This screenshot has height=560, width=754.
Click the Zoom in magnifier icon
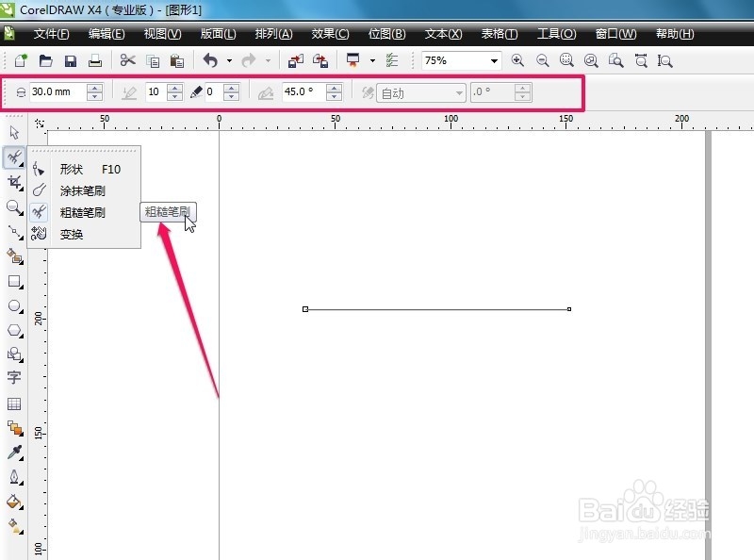pyautogui.click(x=517, y=60)
